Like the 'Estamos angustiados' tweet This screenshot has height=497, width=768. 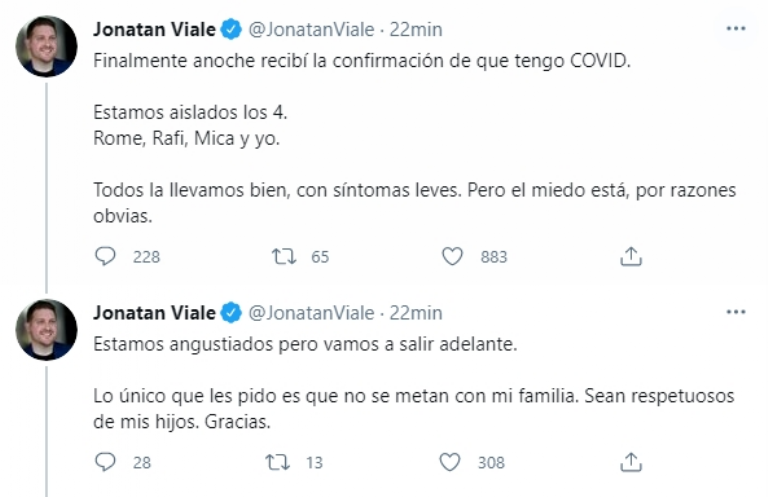[450, 462]
